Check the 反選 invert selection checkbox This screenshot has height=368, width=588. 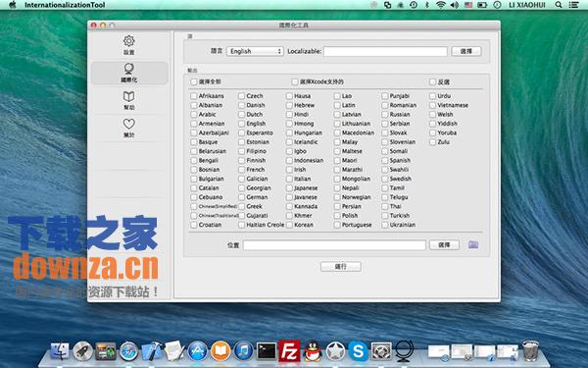point(432,81)
